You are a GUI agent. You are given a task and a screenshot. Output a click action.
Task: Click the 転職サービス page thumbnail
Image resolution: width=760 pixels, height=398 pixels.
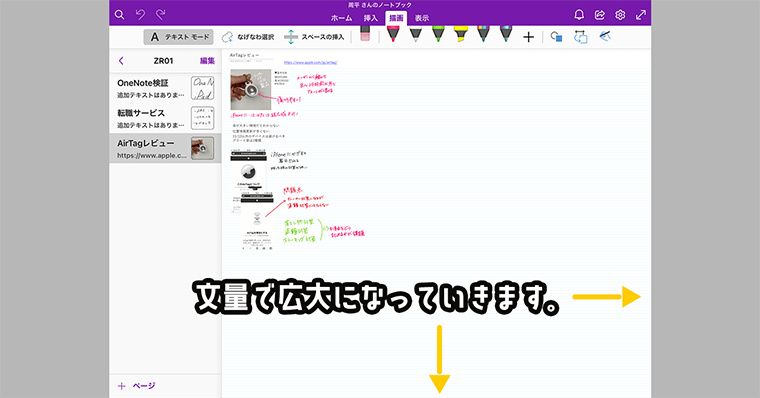pos(202,118)
